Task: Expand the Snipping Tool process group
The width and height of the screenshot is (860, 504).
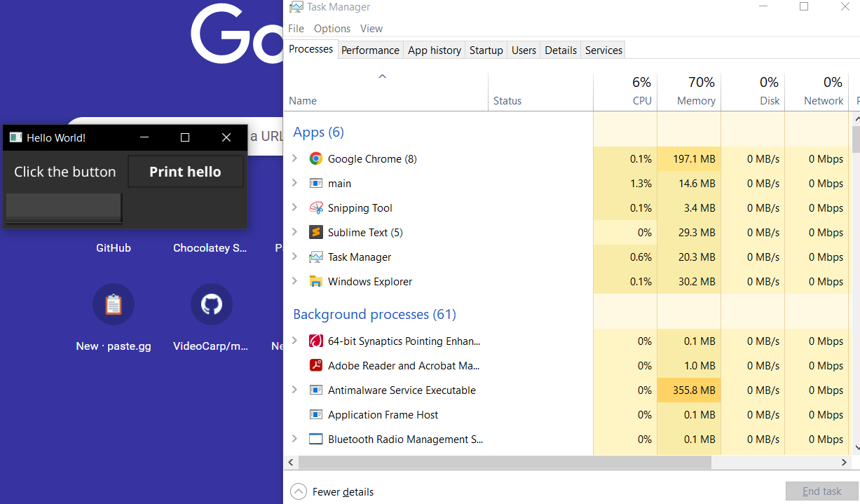Action: coord(295,207)
